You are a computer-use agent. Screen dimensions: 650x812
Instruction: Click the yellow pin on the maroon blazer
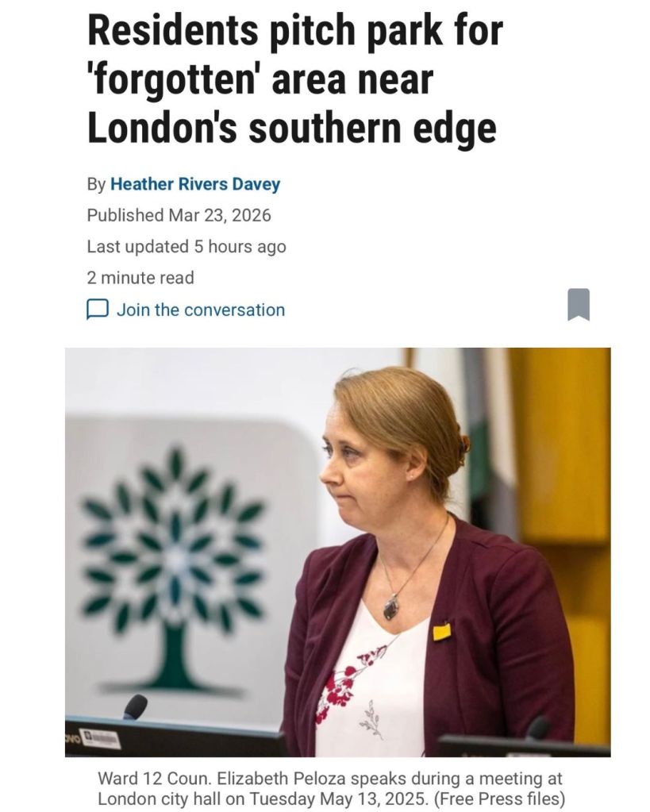click(x=442, y=633)
